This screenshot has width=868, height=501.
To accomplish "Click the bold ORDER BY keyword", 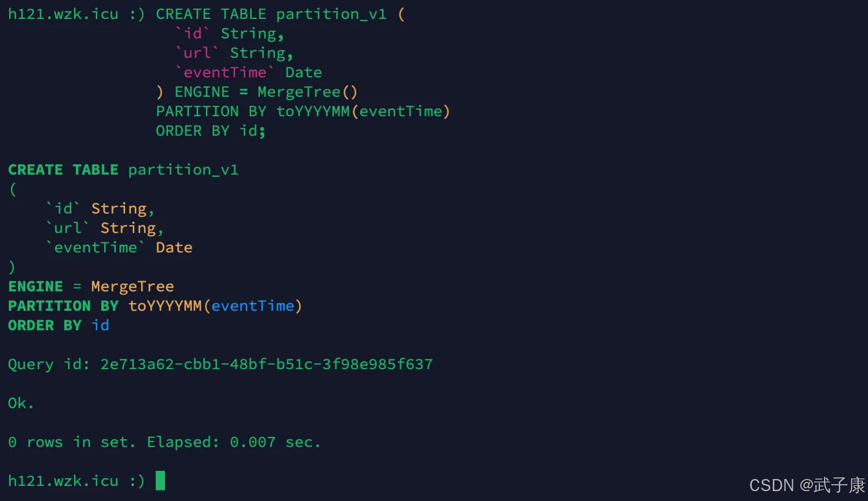I will (x=45, y=326).
